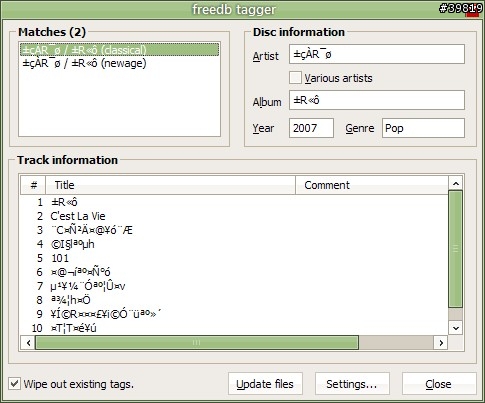The height and width of the screenshot is (403, 485).
Task: Select track 10 row
Action: [234, 328]
